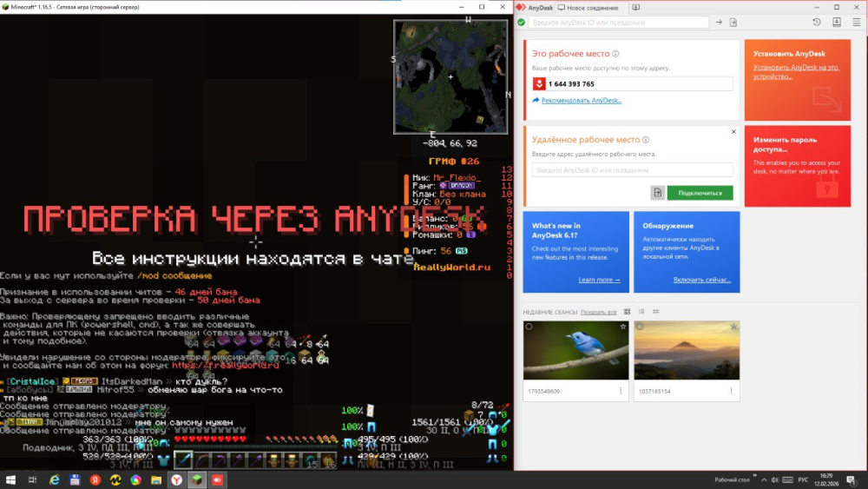Screen dimensions: 868x489
Task: Focus remote desk address input field
Action: pyautogui.click(x=632, y=170)
